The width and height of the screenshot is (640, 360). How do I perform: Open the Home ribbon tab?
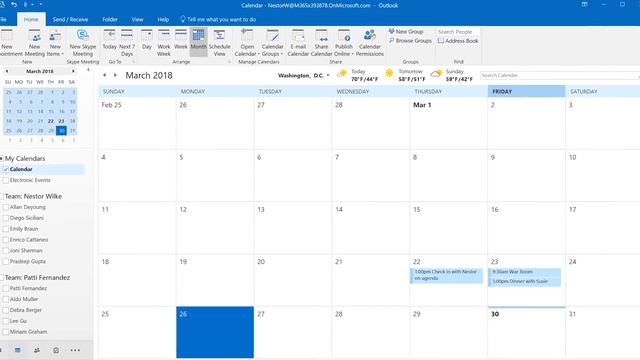31,19
